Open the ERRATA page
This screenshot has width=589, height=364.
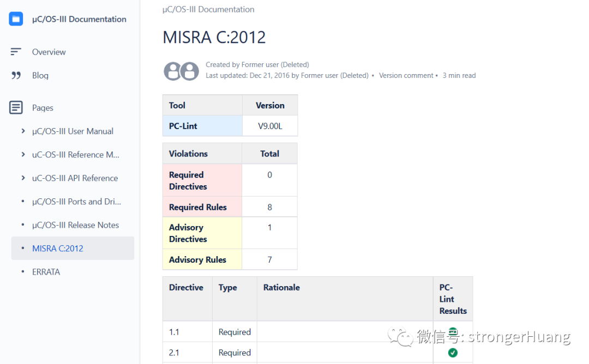[x=46, y=271]
